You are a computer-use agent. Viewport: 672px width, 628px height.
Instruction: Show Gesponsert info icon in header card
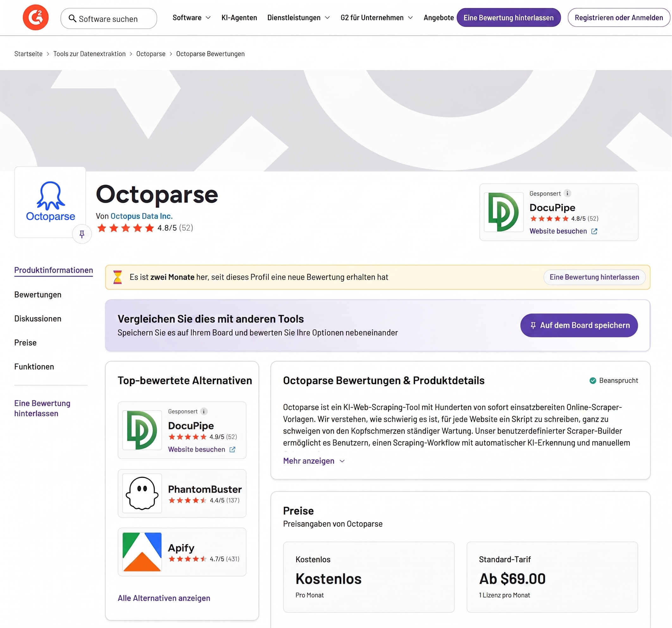(x=568, y=193)
